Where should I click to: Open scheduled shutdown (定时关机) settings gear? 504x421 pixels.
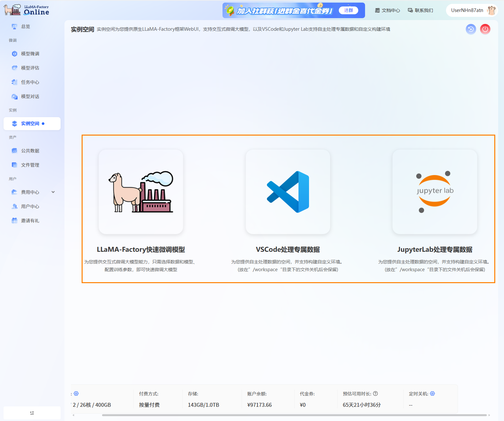pyautogui.click(x=432, y=393)
